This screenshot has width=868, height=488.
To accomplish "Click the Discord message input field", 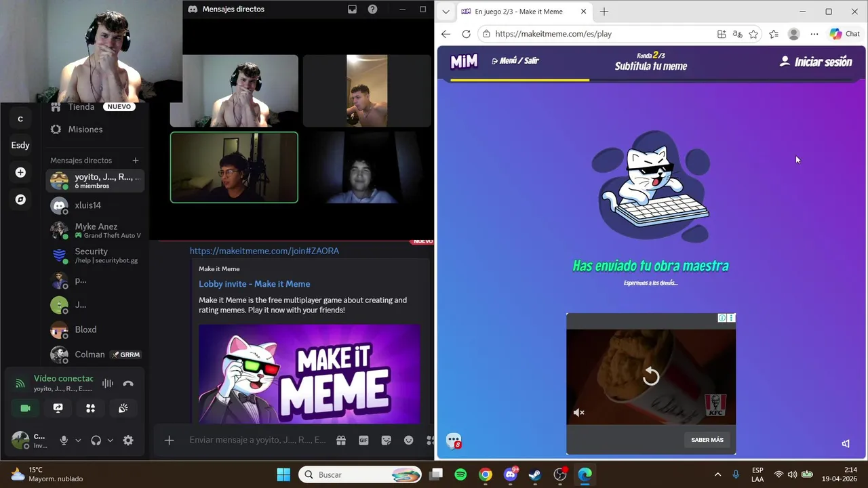I will click(x=258, y=441).
